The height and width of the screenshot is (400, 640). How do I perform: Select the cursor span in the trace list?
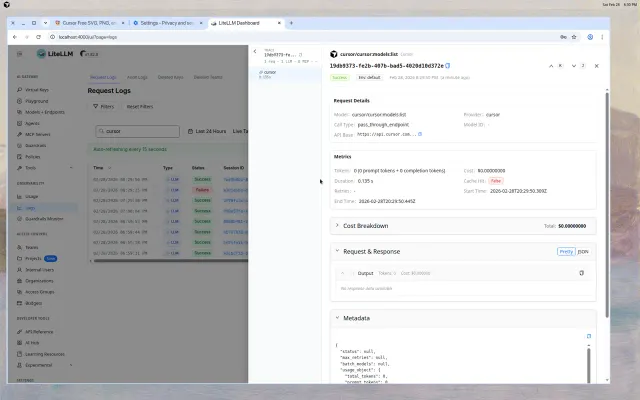point(285,74)
